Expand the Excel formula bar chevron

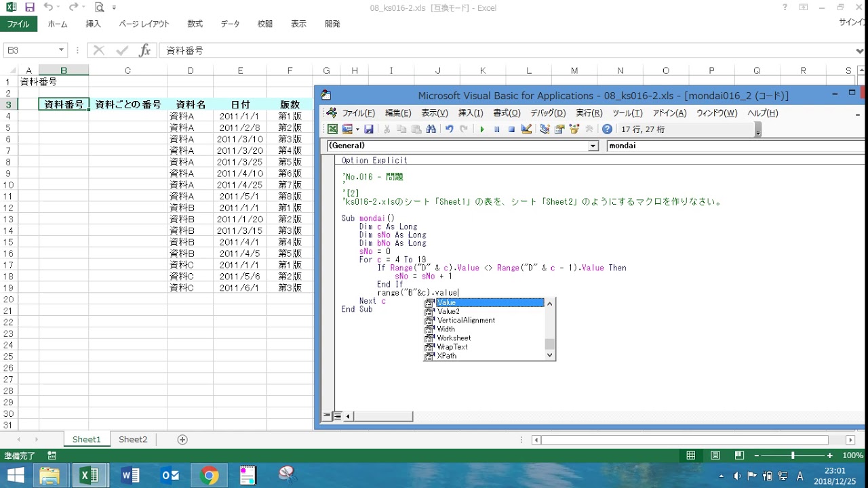pos(860,51)
